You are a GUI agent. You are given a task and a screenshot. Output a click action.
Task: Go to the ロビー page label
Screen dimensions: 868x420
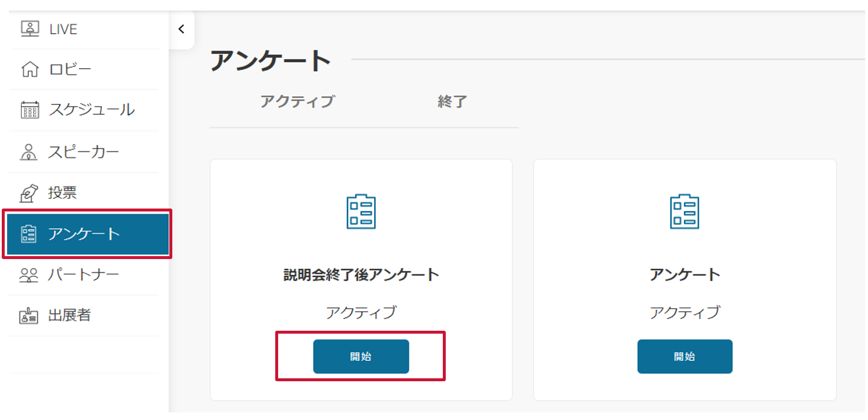[x=71, y=69]
